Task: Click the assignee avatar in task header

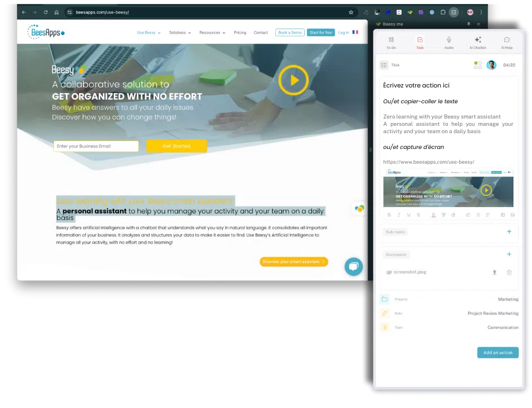Action: [x=491, y=65]
